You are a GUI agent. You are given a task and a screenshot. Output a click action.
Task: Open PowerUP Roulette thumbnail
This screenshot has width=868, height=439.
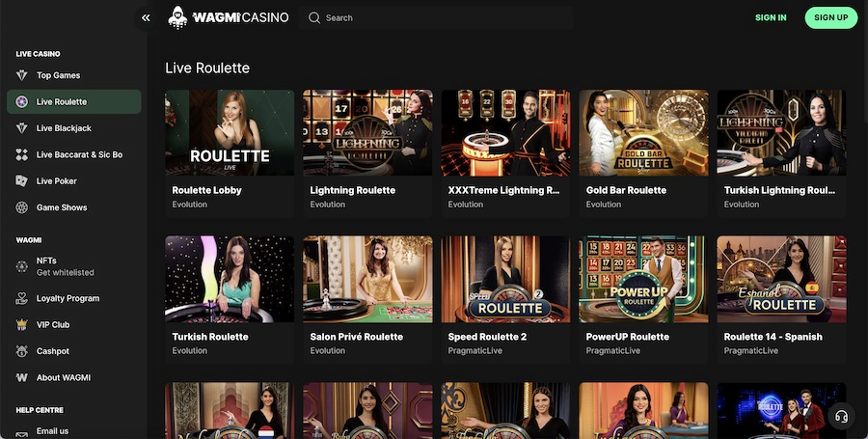(x=644, y=279)
